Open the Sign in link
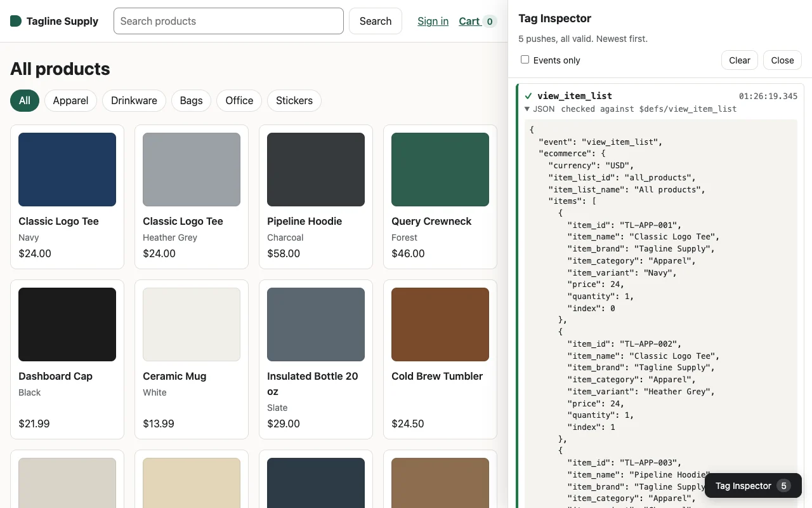This screenshot has width=812, height=508. 433,21
